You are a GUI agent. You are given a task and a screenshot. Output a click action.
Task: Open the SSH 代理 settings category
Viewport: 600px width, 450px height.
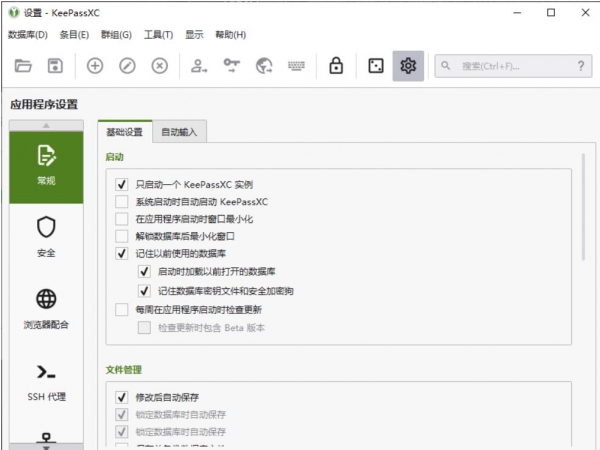coord(46,382)
